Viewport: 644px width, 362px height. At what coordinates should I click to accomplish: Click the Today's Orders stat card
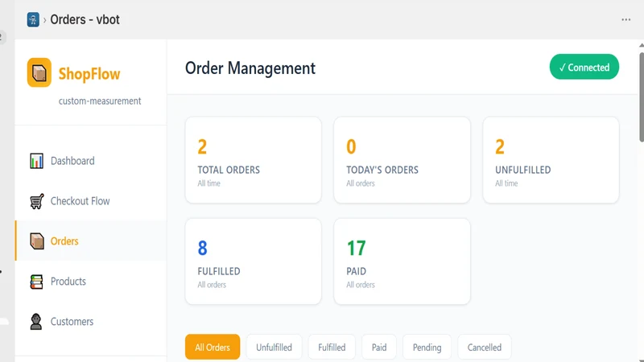click(x=402, y=160)
